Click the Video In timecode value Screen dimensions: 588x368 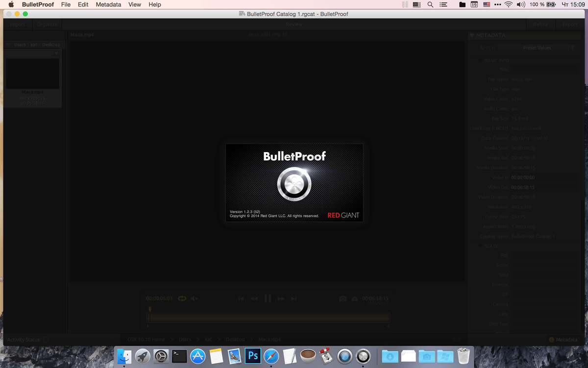pos(523,178)
